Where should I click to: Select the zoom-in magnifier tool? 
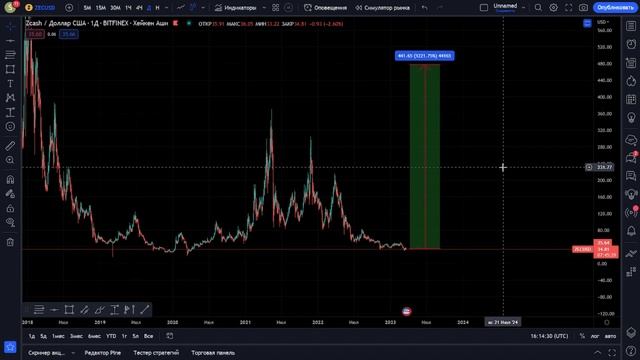point(10,160)
